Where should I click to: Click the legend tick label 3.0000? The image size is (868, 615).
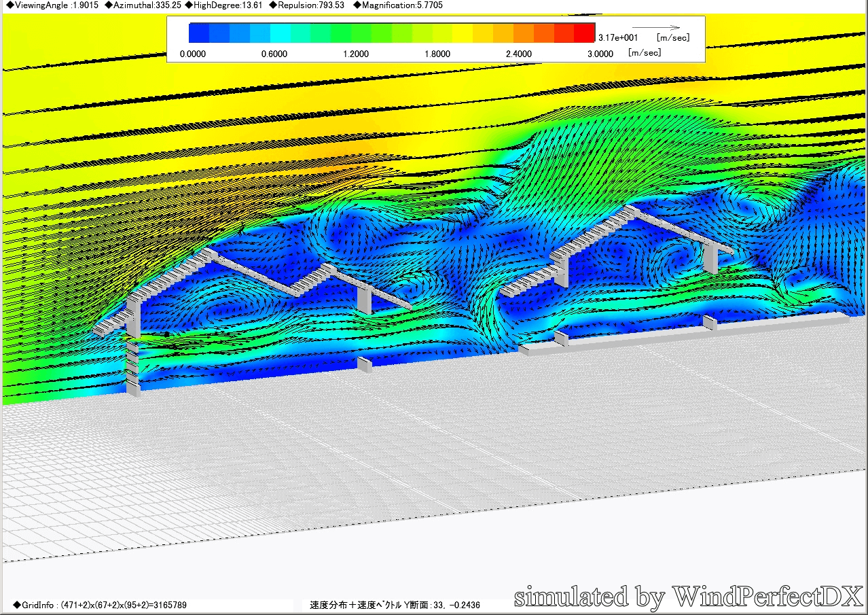[600, 54]
